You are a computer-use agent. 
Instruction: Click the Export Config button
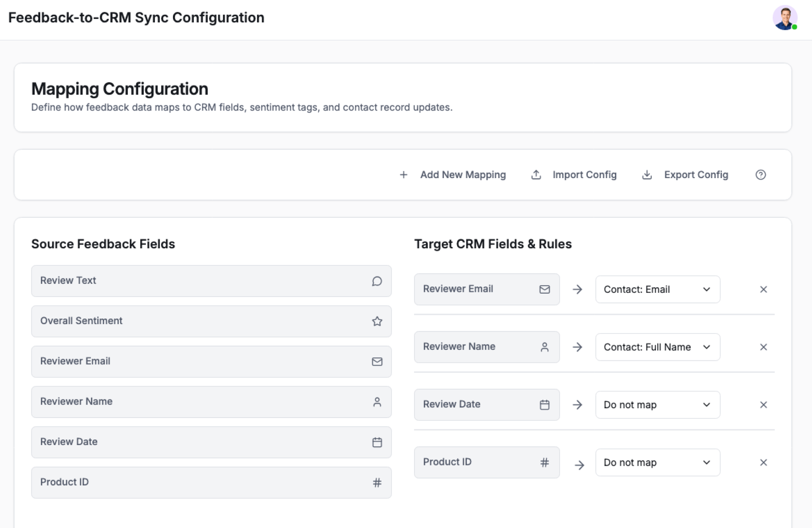(x=696, y=175)
